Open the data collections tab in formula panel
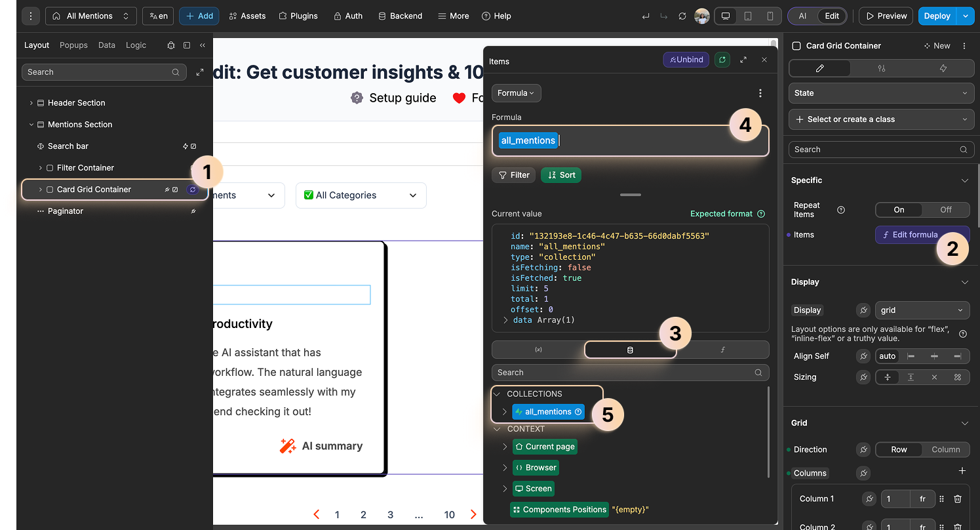The height and width of the screenshot is (530, 980). coord(630,350)
